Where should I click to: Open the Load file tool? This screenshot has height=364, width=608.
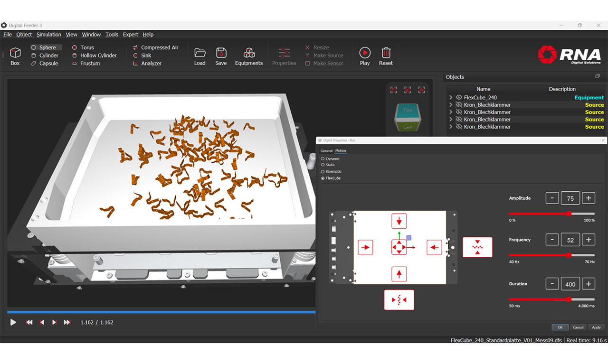[x=200, y=56]
